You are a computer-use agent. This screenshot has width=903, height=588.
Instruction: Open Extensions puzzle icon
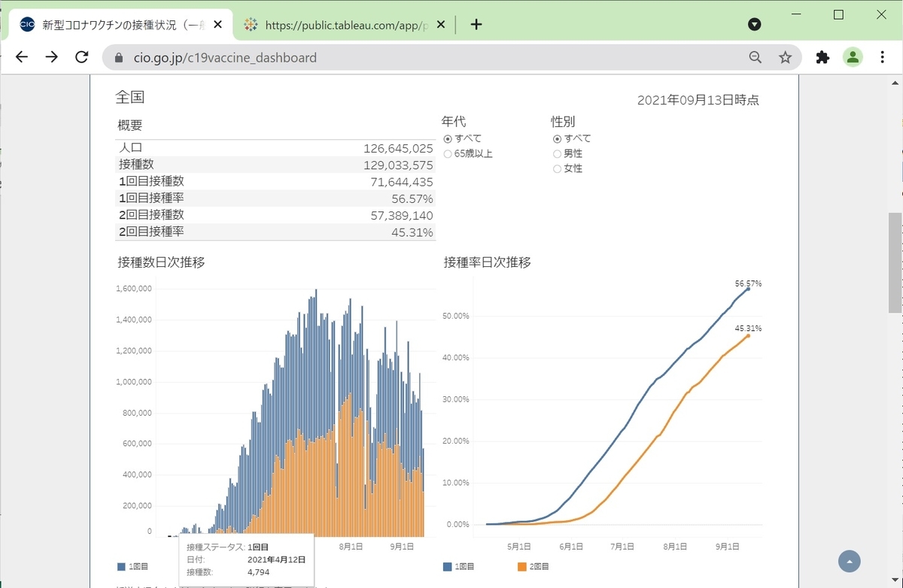click(822, 57)
